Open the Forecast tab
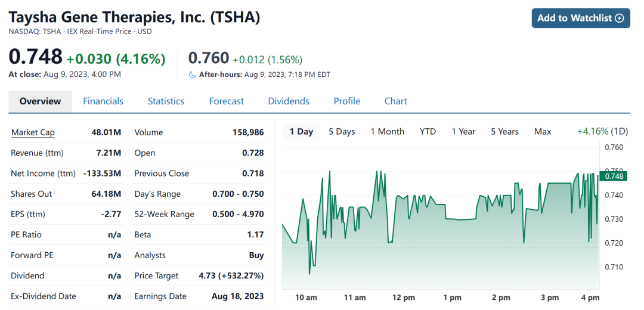The height and width of the screenshot is (310, 644). (x=227, y=101)
